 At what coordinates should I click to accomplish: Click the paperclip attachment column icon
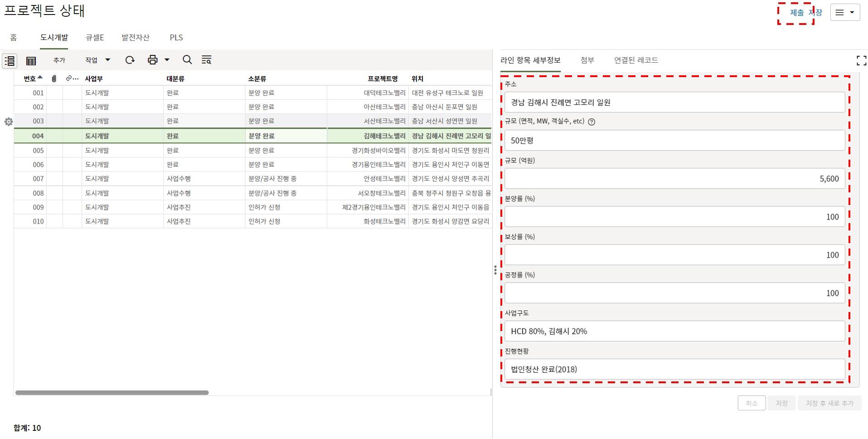pyautogui.click(x=54, y=78)
